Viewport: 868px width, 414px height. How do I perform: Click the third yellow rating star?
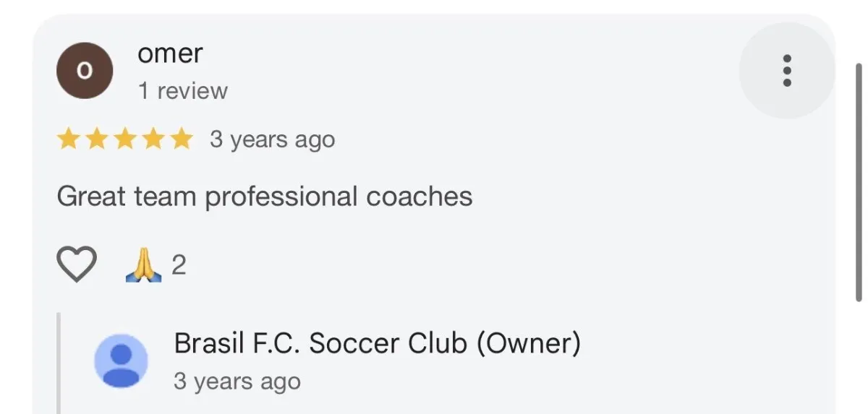(x=124, y=139)
